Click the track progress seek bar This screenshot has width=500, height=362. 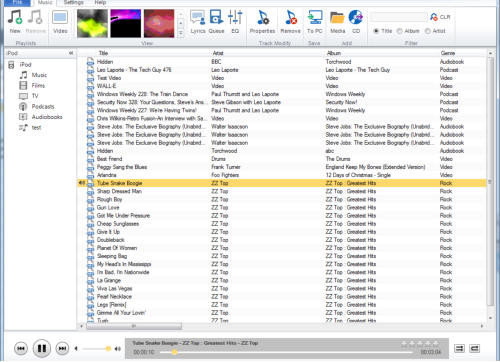click(x=286, y=352)
